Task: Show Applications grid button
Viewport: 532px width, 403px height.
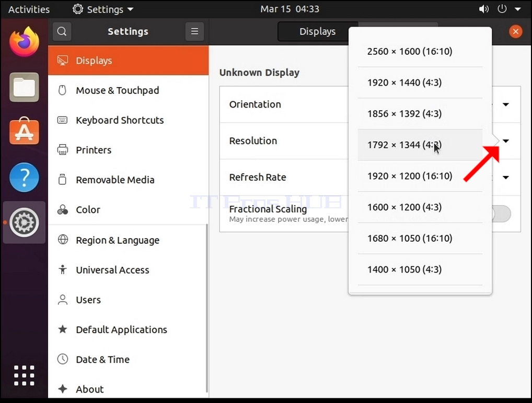Action: 24,375
